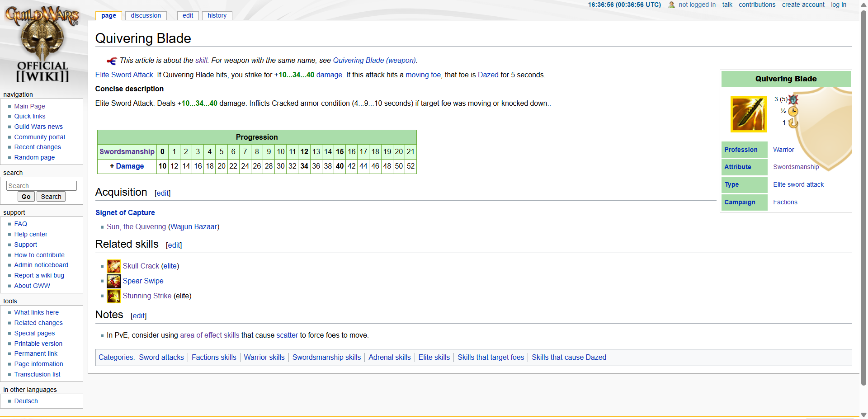Switch to the discussion tab
868x419 pixels.
click(x=146, y=15)
